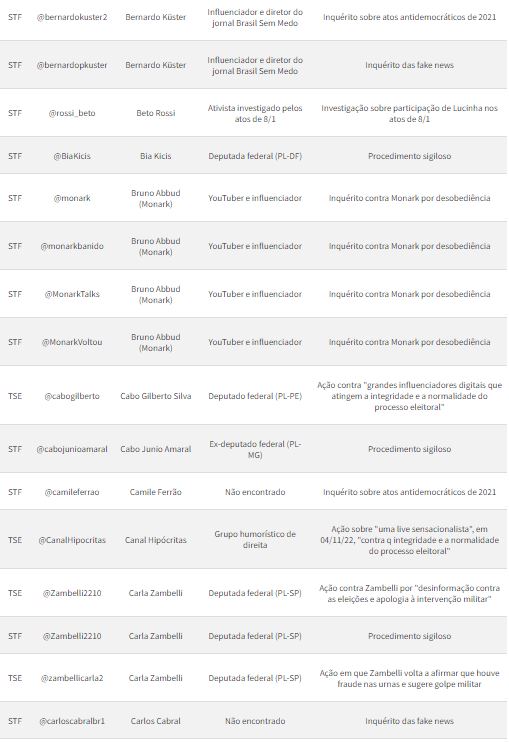Click the @MonarkVoltou account cell
The image size is (509, 743).
click(x=72, y=342)
